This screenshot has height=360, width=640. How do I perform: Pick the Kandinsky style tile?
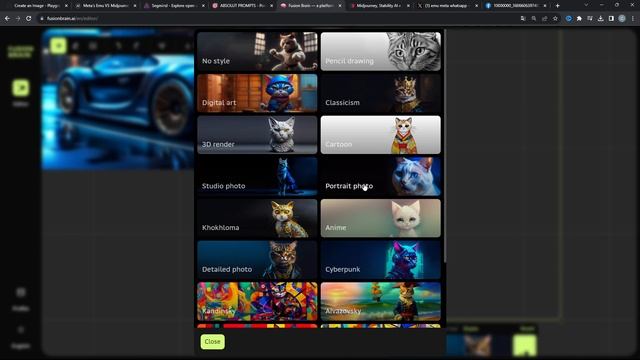coord(257,301)
